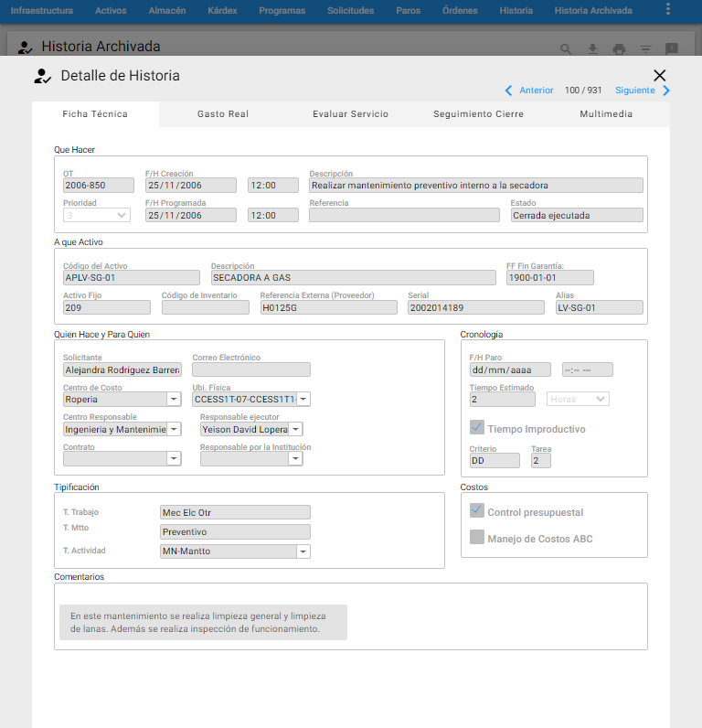Viewport: 702px width, 728px height.
Task: Open the Kárdex menu
Action: [222, 11]
